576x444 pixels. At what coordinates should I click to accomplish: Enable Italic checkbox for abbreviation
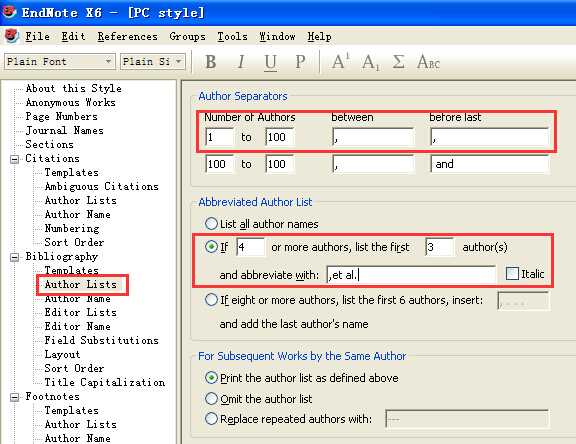[512, 274]
